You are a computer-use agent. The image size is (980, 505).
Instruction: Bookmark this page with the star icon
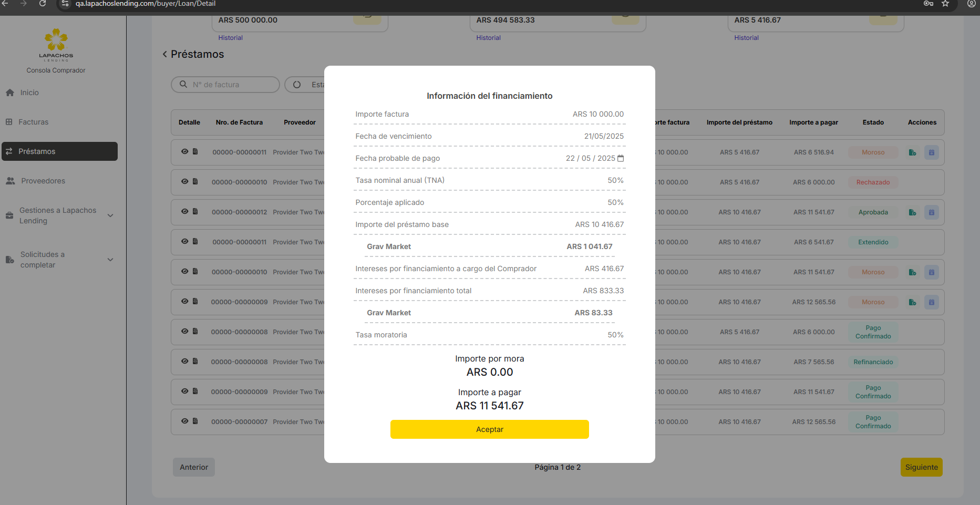point(945,4)
